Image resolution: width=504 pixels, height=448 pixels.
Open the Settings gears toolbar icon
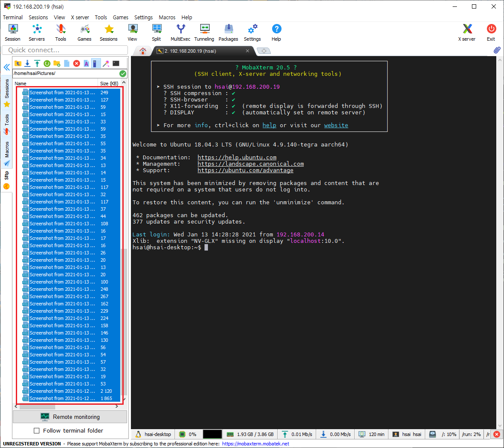point(252,33)
